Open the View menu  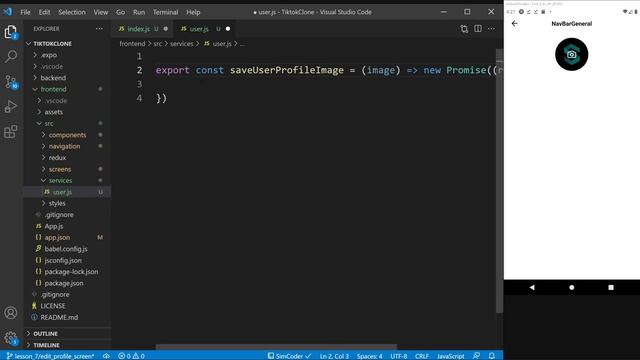click(x=100, y=12)
